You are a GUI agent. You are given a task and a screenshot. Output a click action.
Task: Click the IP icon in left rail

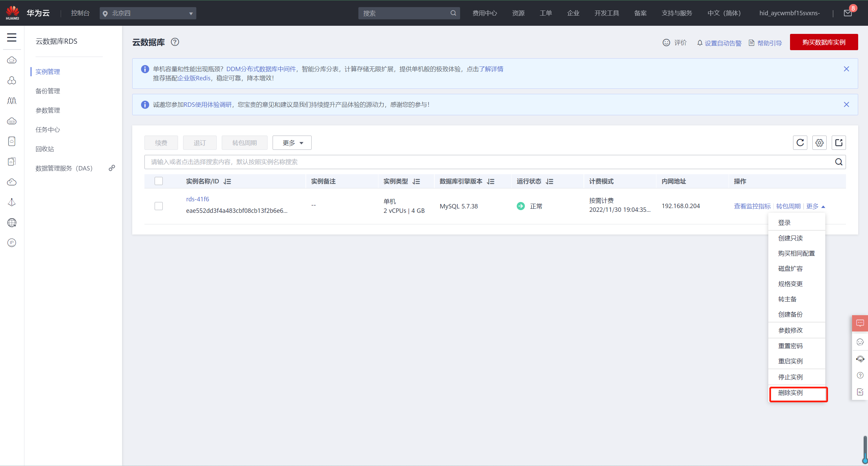click(12, 243)
